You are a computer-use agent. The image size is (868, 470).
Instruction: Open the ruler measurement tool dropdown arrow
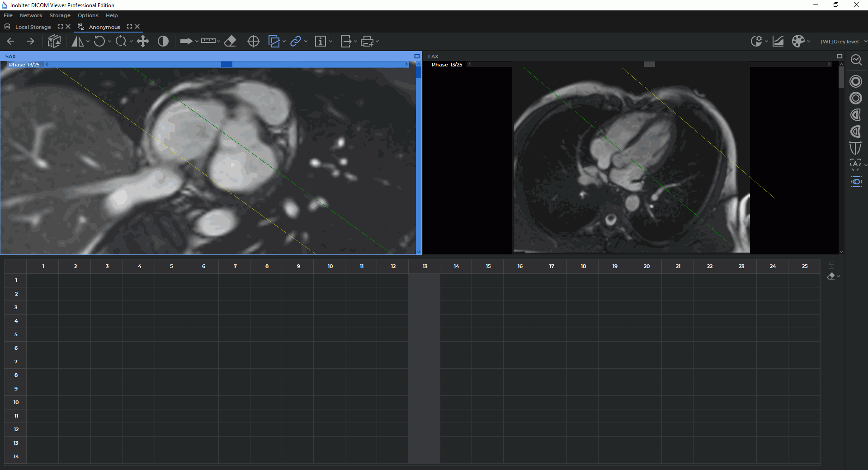(219, 42)
